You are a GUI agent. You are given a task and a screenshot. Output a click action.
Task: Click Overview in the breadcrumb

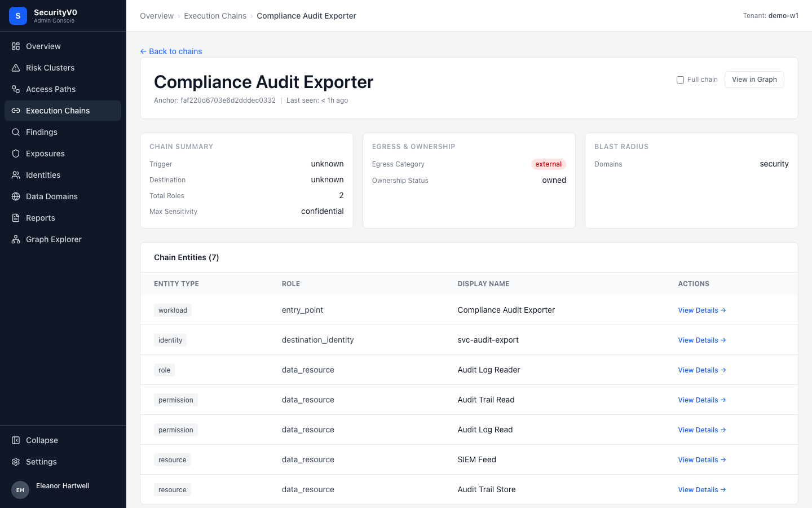click(x=157, y=16)
